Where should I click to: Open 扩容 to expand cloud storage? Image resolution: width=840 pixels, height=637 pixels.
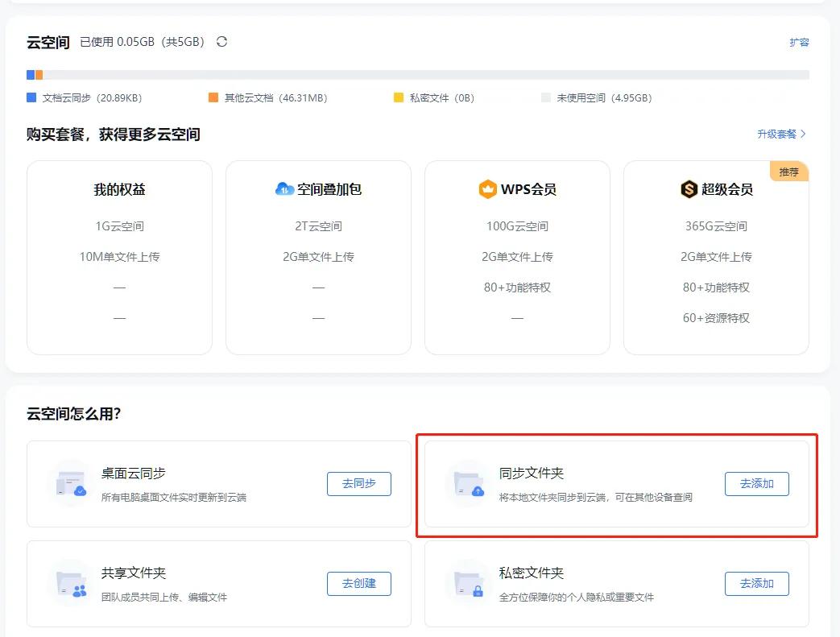pyautogui.click(x=800, y=41)
